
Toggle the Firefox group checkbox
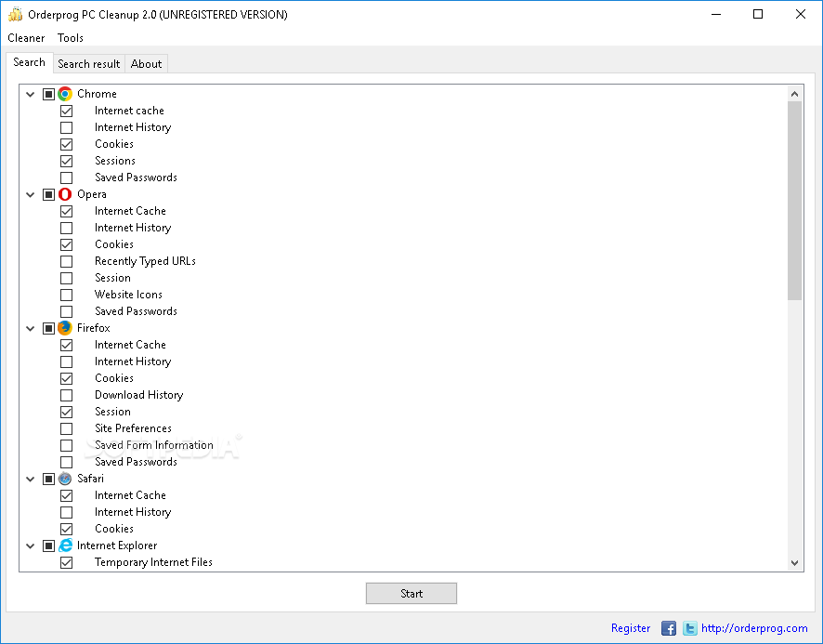pyautogui.click(x=48, y=328)
